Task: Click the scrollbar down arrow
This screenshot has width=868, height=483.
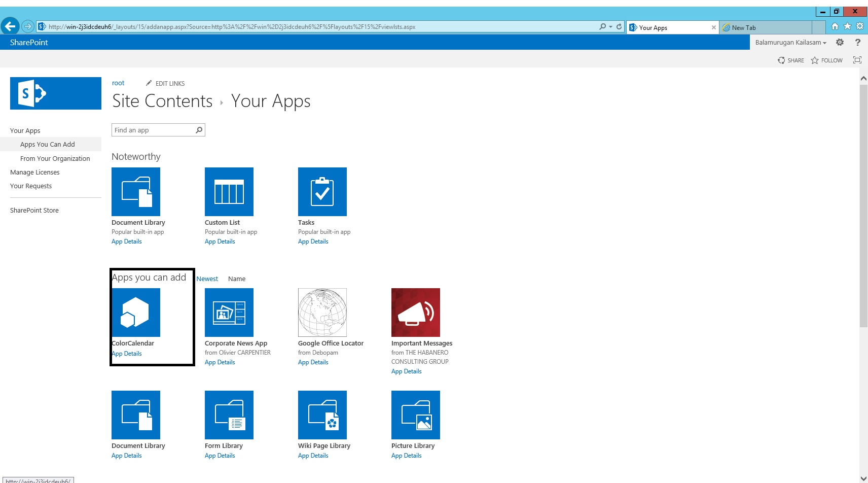Action: (x=864, y=478)
